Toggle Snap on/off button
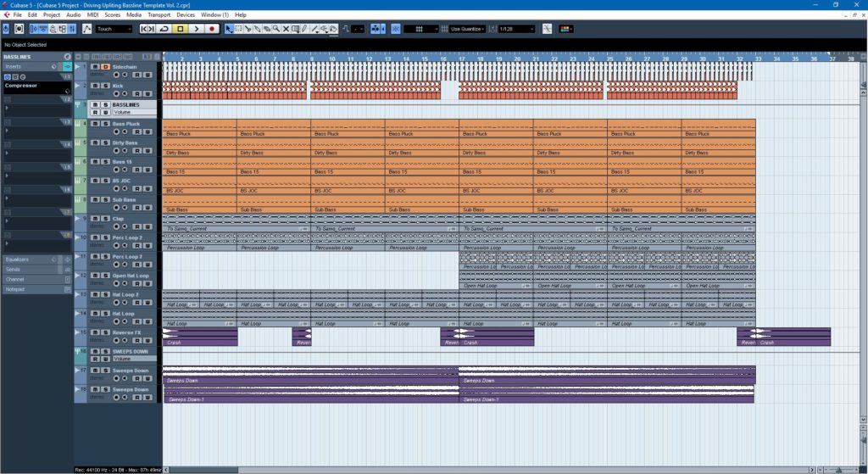Viewport: 868px width, 474px height. 396,29
